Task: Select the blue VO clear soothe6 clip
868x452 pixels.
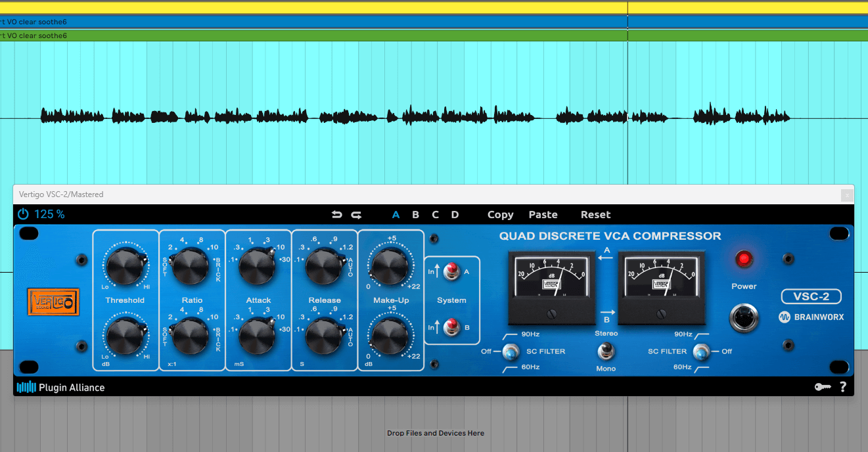Action: [x=434, y=22]
